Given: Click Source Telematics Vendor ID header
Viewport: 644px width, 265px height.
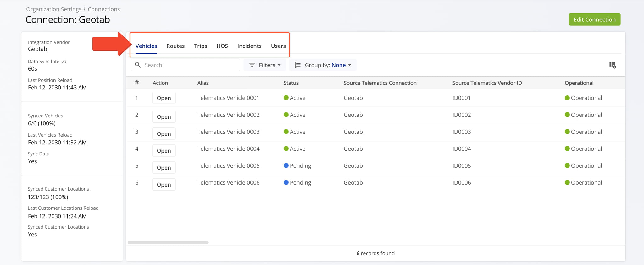Looking at the screenshot, I should pyautogui.click(x=487, y=83).
